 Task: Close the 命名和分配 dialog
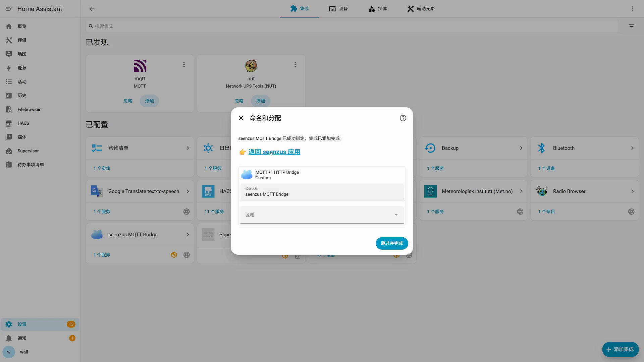pyautogui.click(x=241, y=118)
